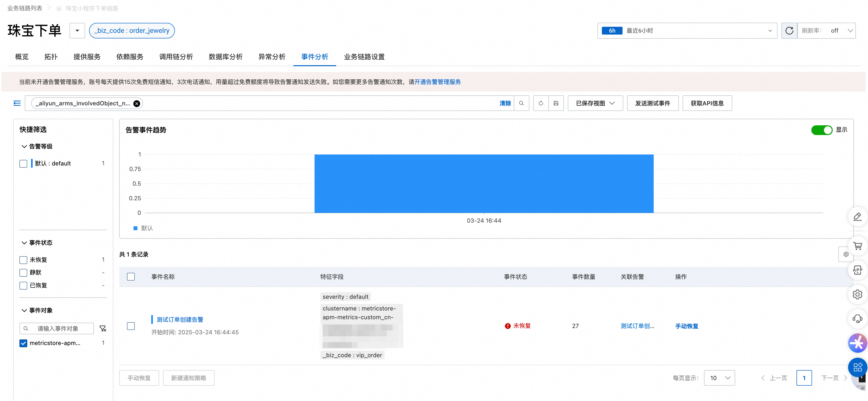Viewport: 868px width, 401px height.
Task: Click the 下一页 pagination button
Action: (x=834, y=378)
